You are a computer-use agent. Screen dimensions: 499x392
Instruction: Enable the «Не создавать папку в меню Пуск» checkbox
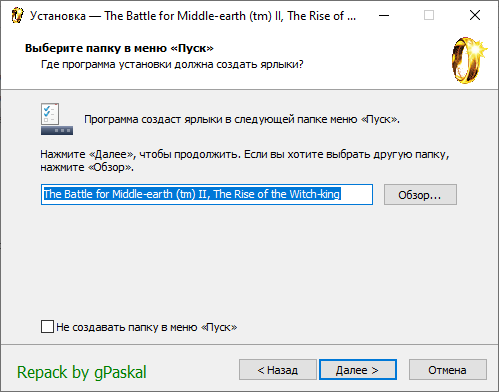click(x=47, y=327)
